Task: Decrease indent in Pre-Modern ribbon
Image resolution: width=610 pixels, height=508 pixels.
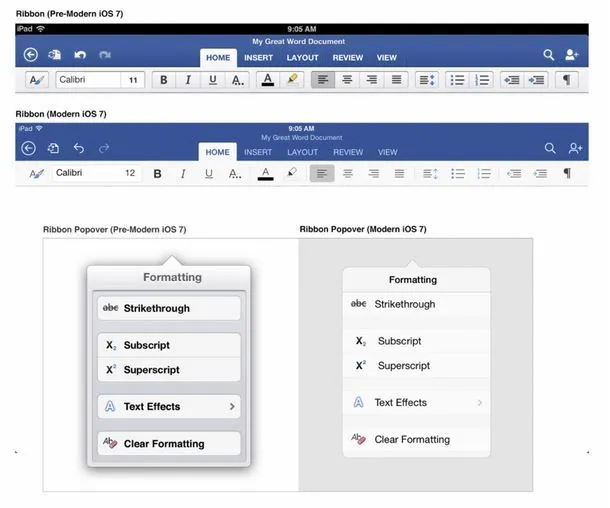Action: pyautogui.click(x=512, y=80)
